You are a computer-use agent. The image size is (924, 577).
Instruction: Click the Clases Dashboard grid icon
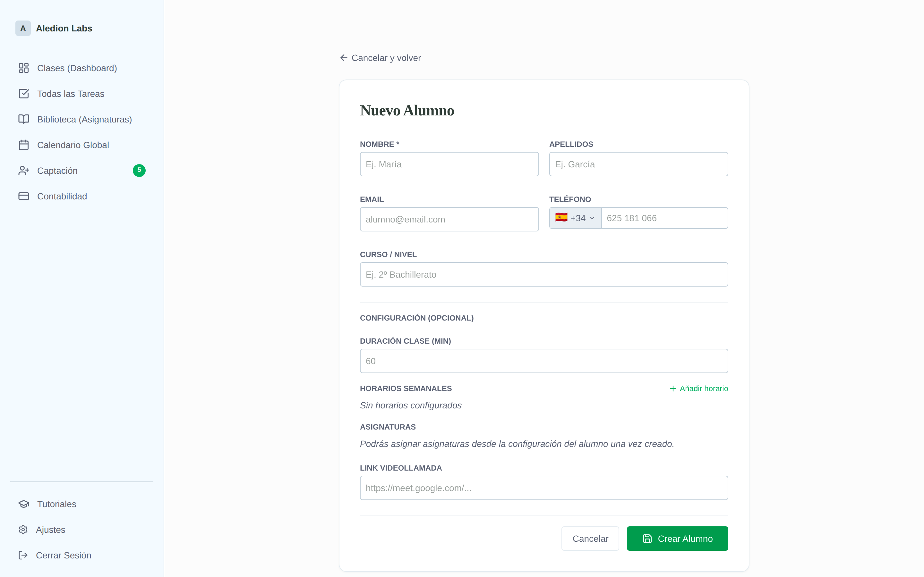(x=24, y=68)
